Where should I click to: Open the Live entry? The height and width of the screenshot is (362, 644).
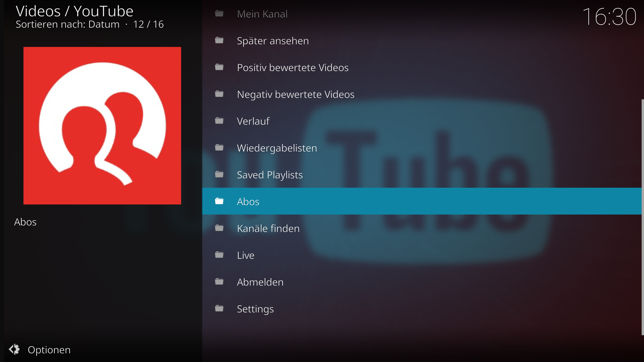(422, 255)
